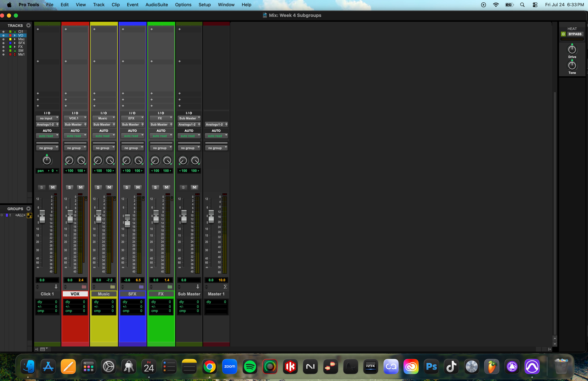Open the Window menu
The width and height of the screenshot is (588, 381).
point(226,5)
